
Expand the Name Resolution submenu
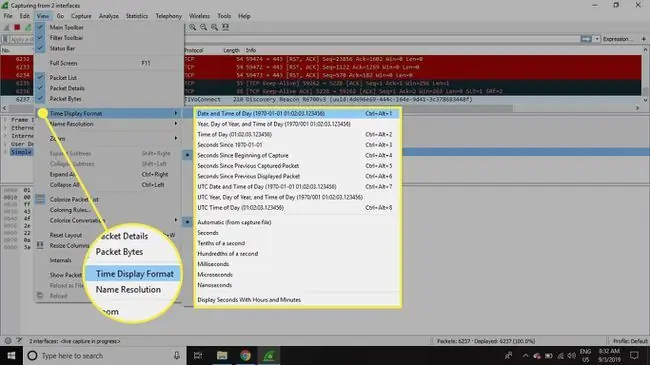point(110,124)
